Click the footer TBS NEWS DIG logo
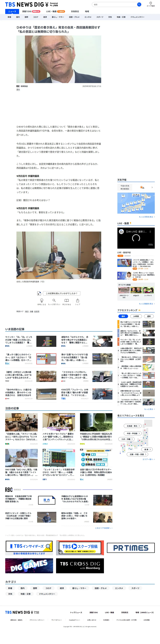 pos(22,612)
